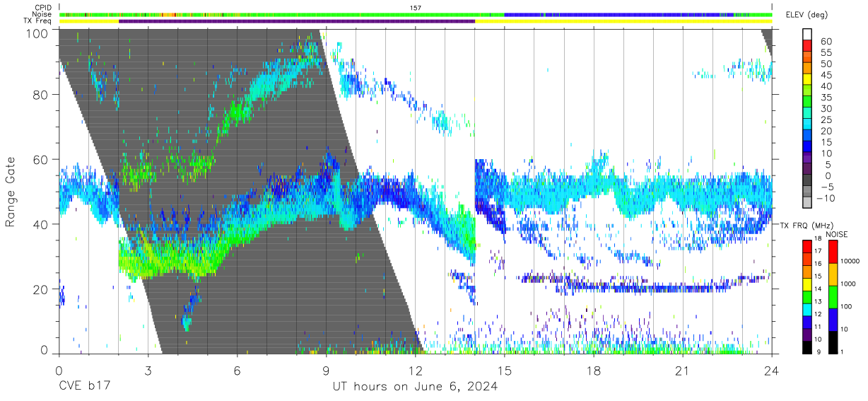Click the 9 label on TX FRQ scale

click(819, 353)
